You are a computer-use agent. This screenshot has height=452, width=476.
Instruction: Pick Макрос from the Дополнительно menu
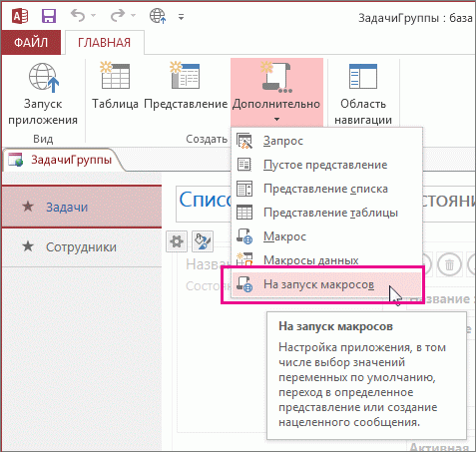tap(326, 236)
